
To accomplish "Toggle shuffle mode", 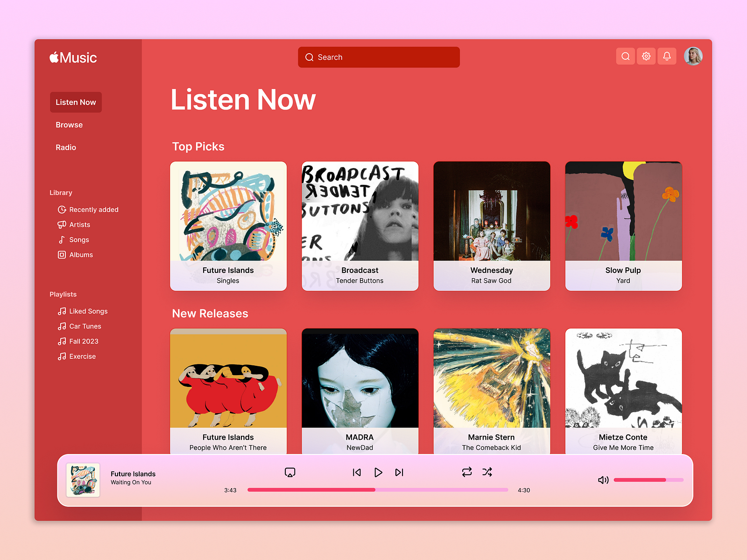I will (x=487, y=472).
